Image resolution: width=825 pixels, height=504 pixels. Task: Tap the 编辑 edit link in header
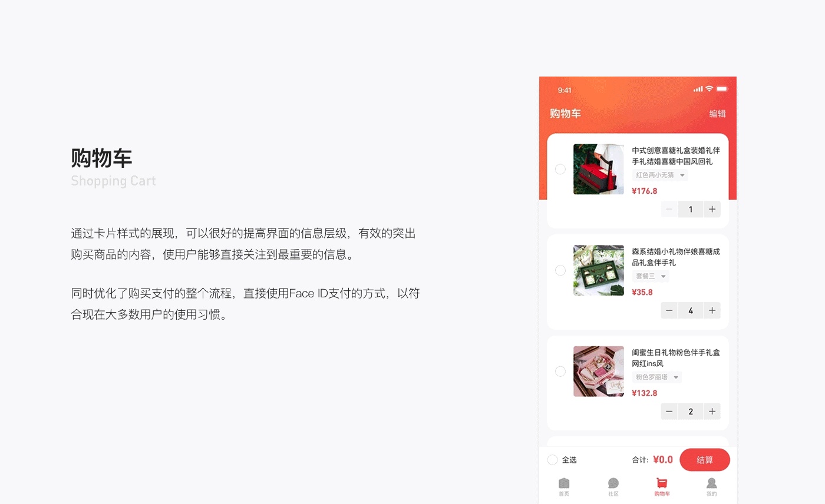(717, 114)
